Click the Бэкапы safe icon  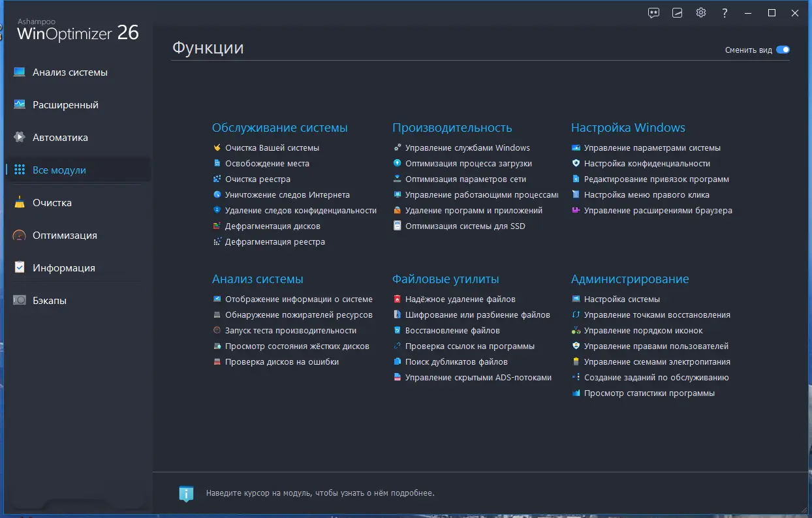click(x=20, y=300)
